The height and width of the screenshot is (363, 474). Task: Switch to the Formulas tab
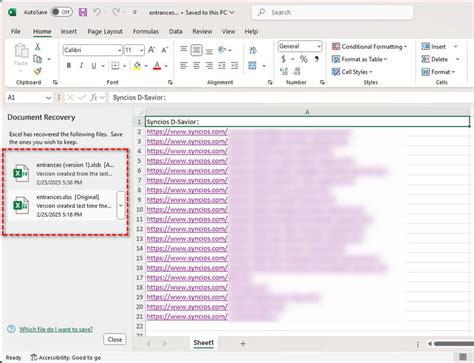[x=146, y=31]
